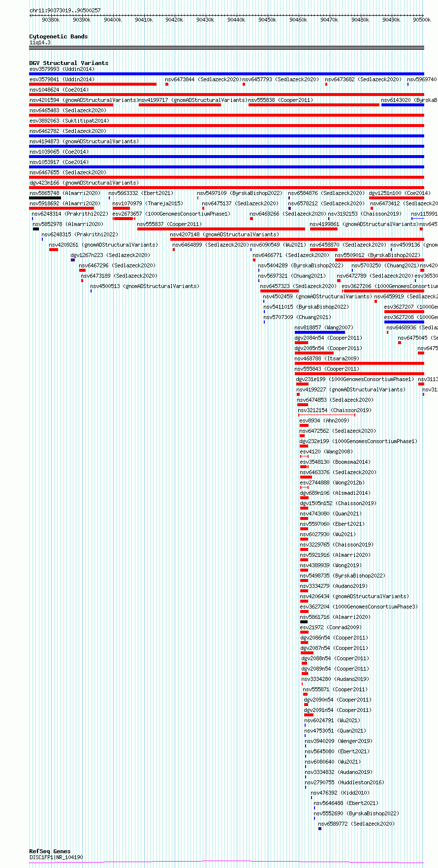Open dgv423n166 (gnomADStructuralVariants)
The image size is (438, 868).
84,183
